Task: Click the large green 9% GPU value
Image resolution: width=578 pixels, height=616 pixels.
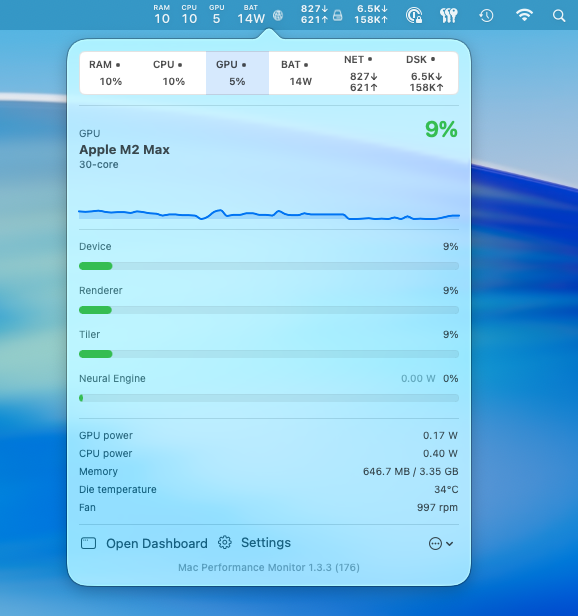Action: [441, 129]
